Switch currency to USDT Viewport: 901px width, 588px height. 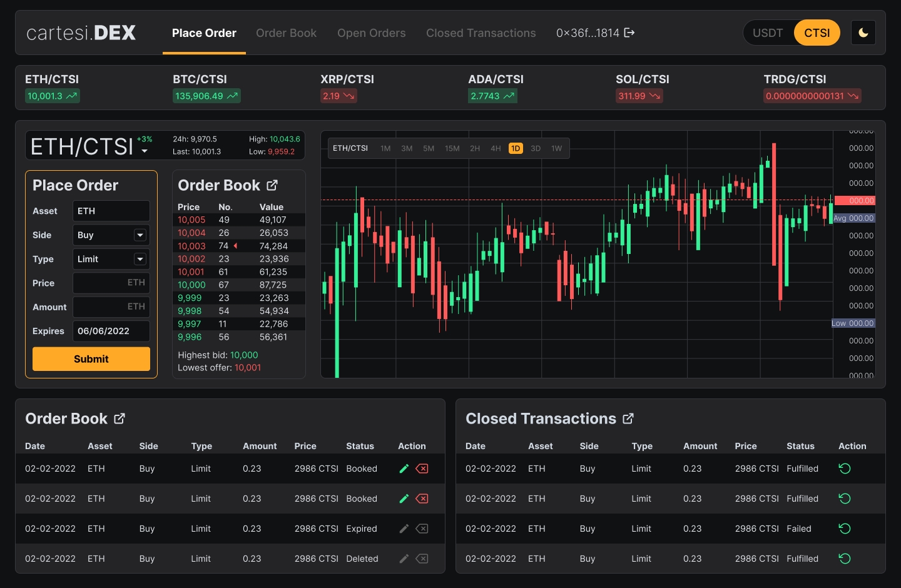pyautogui.click(x=768, y=33)
